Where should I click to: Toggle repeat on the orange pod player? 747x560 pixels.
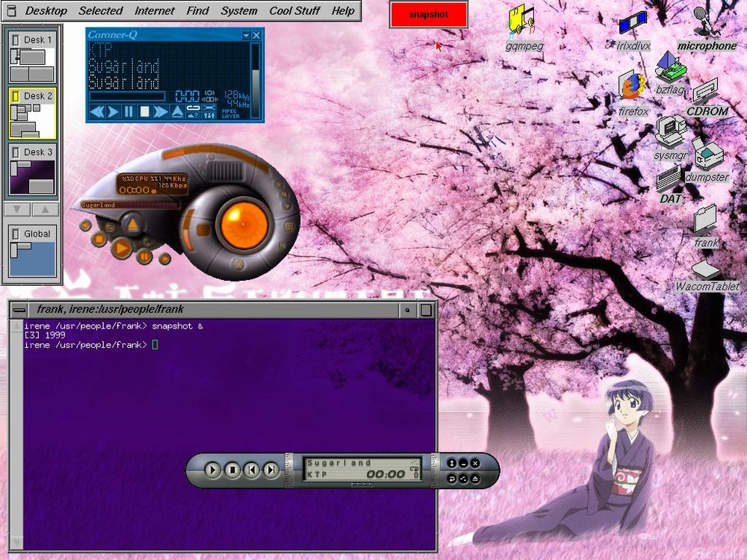(110, 227)
